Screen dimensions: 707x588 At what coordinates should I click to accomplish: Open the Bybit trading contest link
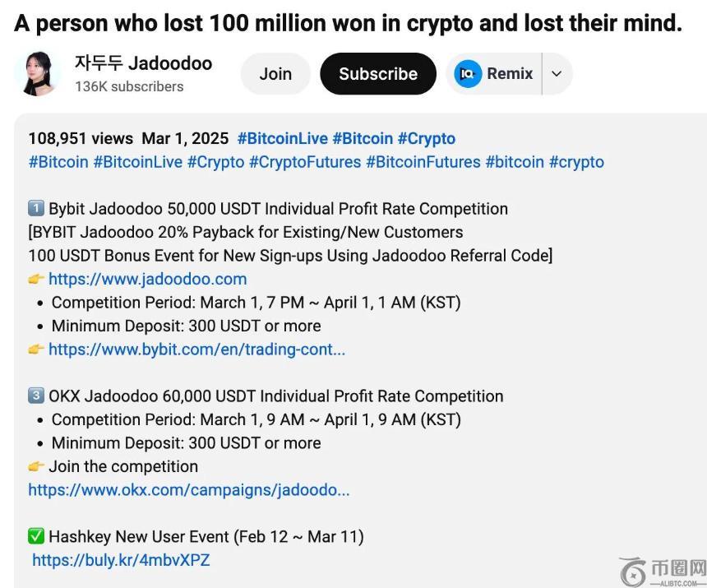pyautogui.click(x=196, y=350)
